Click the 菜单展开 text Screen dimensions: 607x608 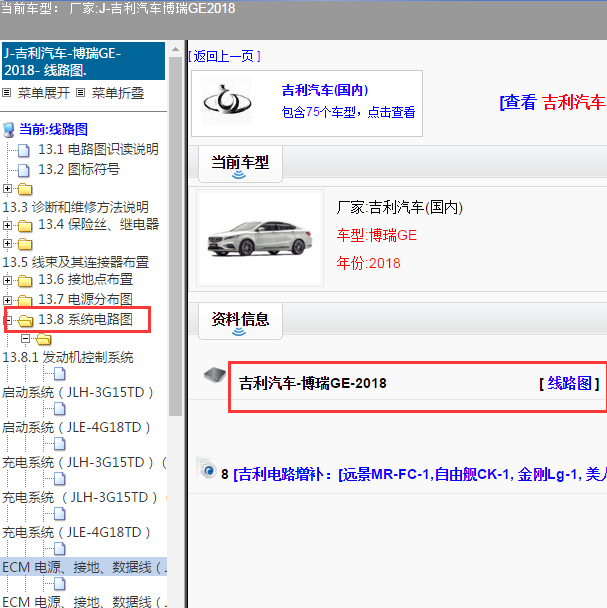click(43, 93)
